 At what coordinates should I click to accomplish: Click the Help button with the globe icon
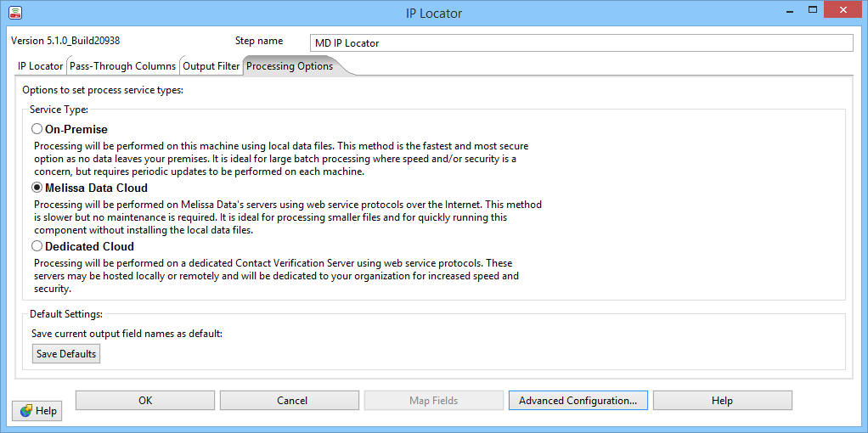(37, 411)
